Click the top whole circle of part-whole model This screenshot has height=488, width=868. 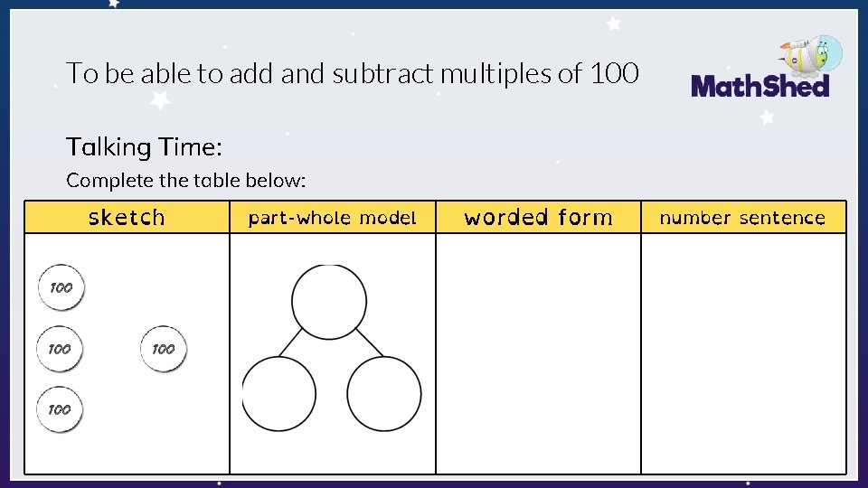pos(329,302)
